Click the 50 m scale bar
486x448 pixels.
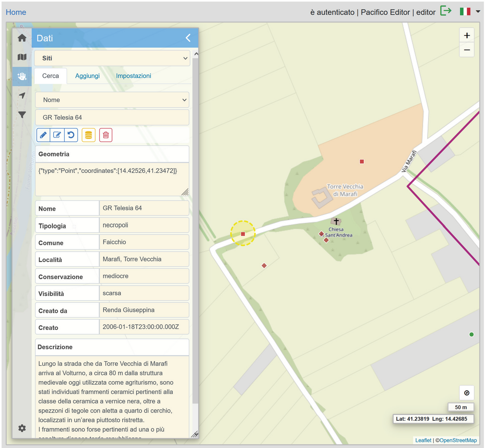point(461,407)
